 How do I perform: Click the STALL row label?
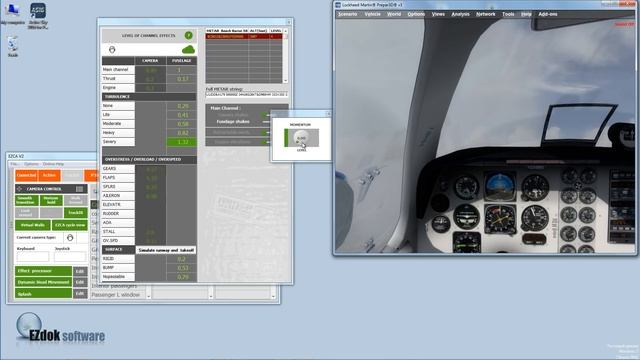118,231
